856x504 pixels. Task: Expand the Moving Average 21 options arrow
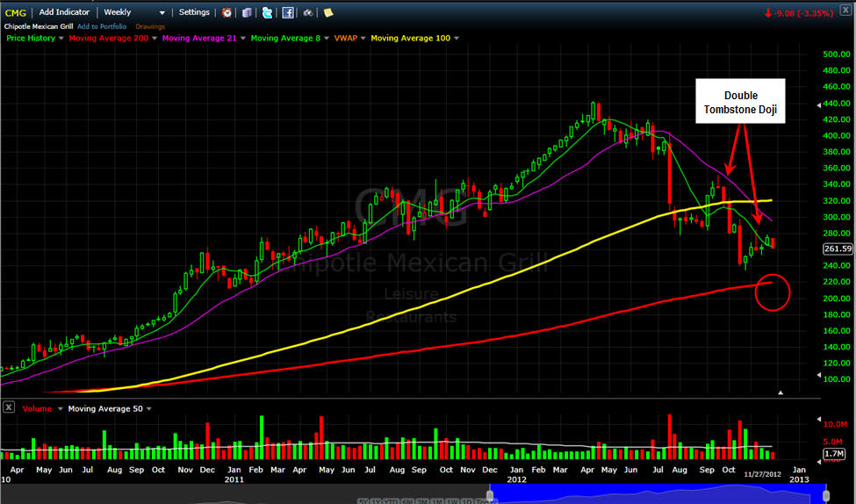pyautogui.click(x=243, y=39)
